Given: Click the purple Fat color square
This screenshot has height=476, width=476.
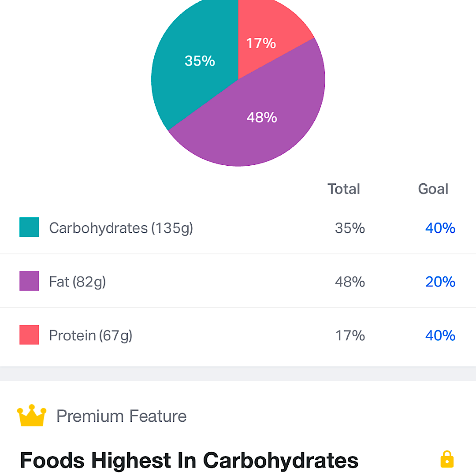Looking at the screenshot, I should coord(29,281).
